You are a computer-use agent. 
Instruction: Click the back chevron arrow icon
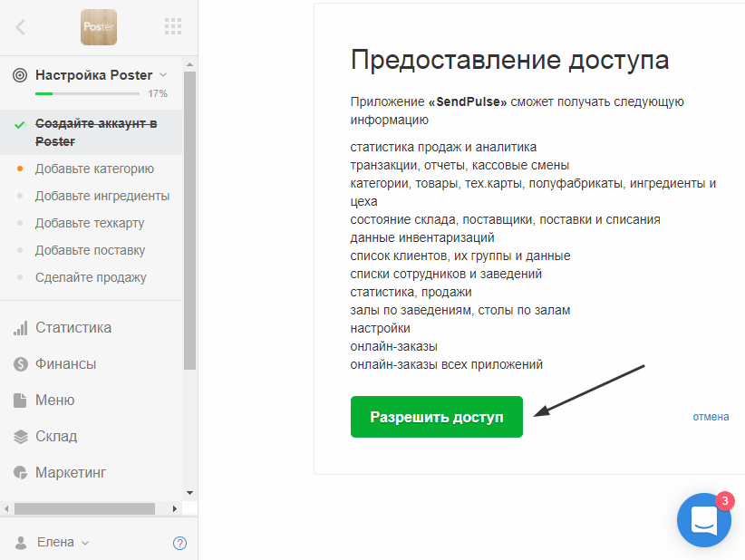21,27
